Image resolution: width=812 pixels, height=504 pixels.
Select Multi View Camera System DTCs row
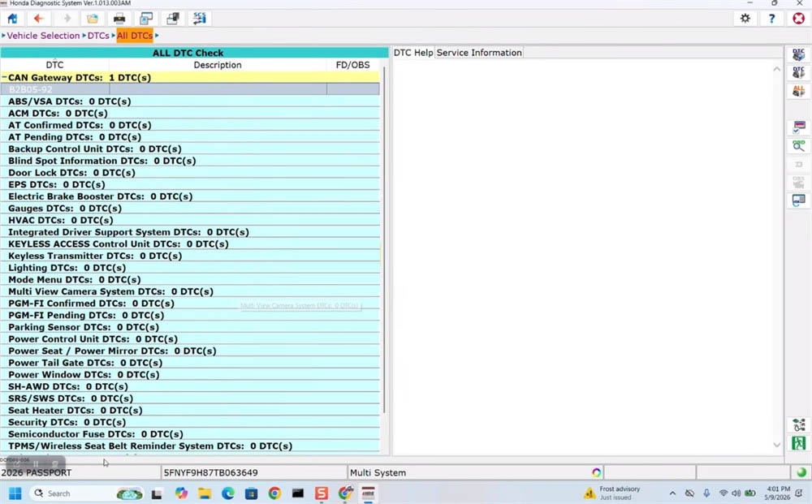(x=190, y=291)
